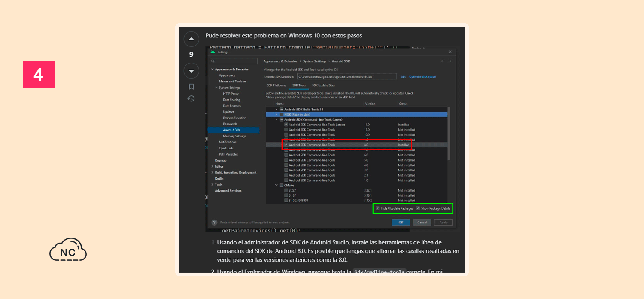Check Command-line Tools version 1.0 checkbox

(286, 180)
